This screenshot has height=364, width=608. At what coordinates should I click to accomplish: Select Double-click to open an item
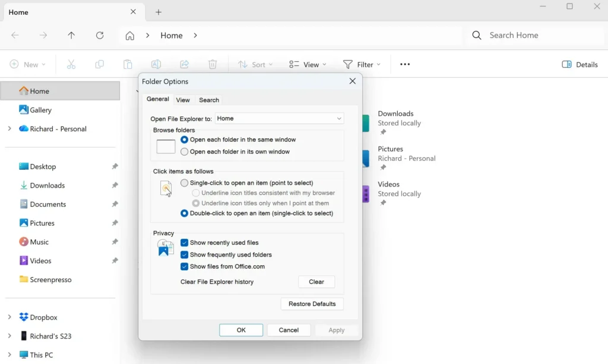(184, 213)
